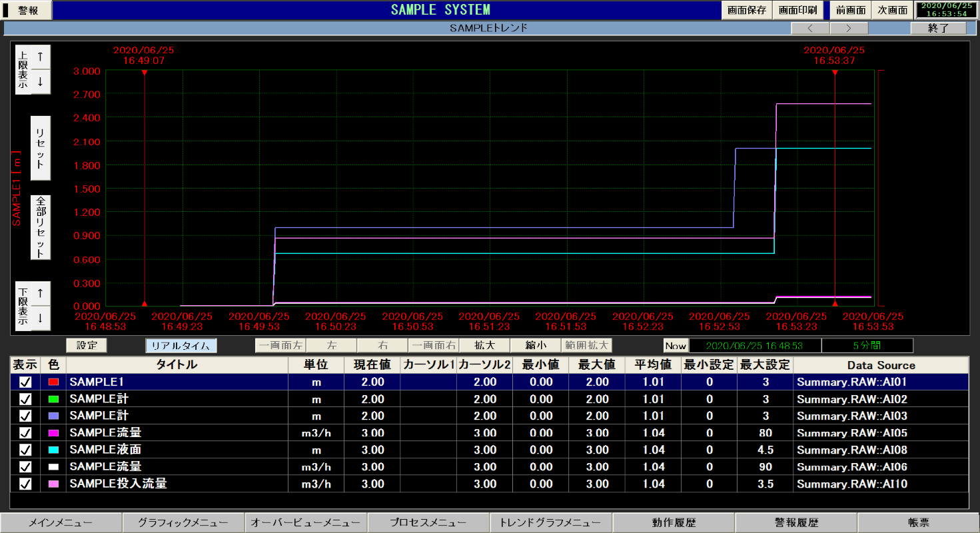
Task: Open グラフィックメニュー graphic menu
Action: coord(183,523)
